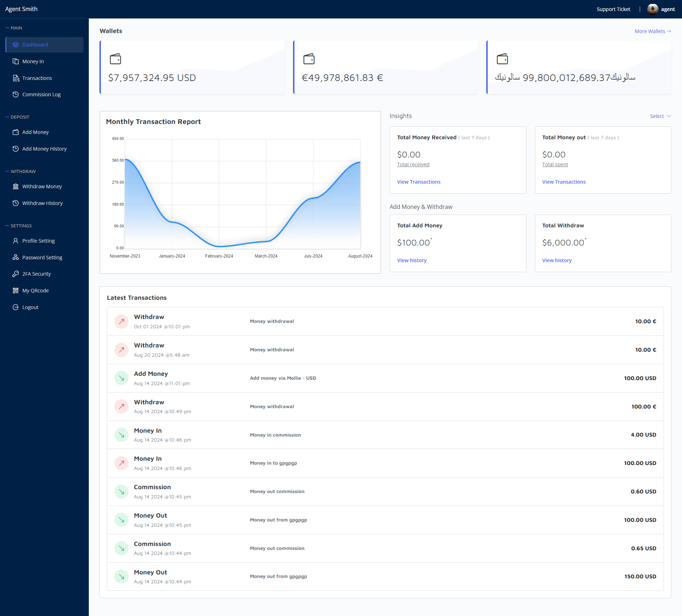This screenshot has width=682, height=616.
Task: Go to the Password Setting page
Action: click(42, 258)
